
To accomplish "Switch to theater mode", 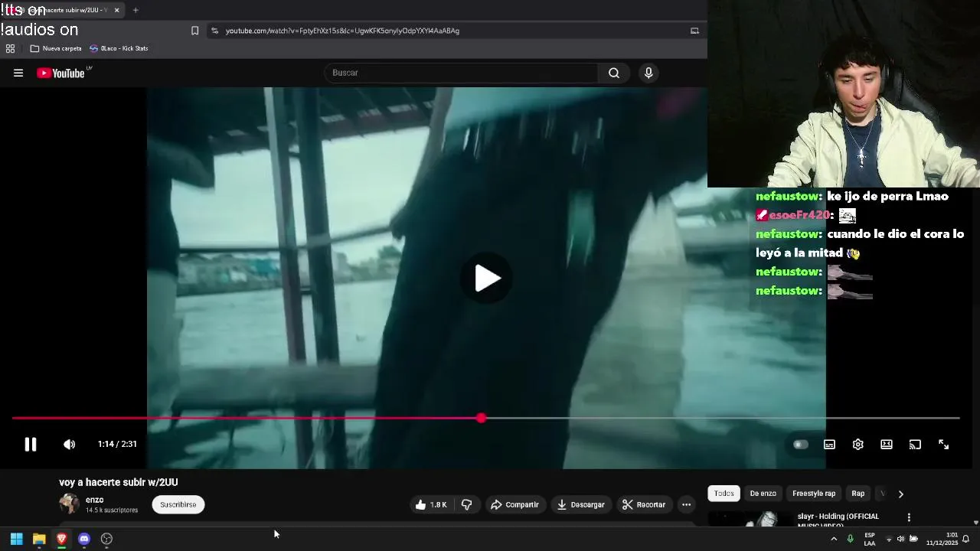I will (887, 444).
